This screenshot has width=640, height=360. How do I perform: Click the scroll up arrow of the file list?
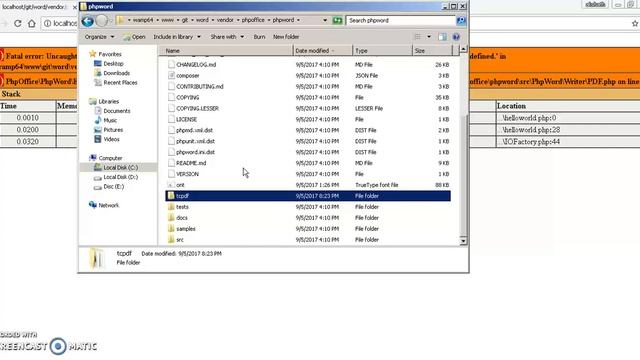click(x=463, y=49)
